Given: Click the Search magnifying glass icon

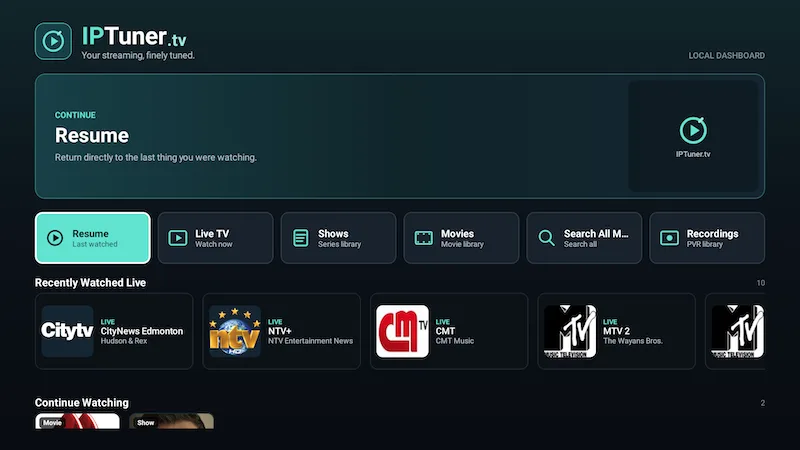Looking at the screenshot, I should click(546, 238).
